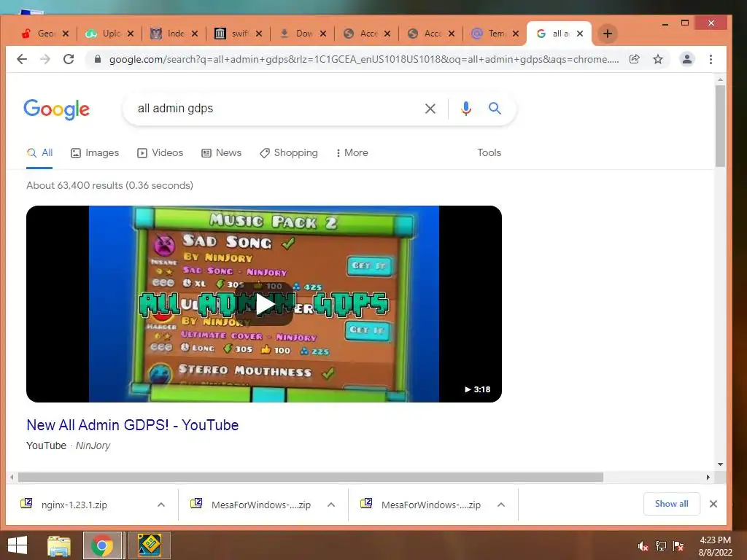Image resolution: width=747 pixels, height=560 pixels.
Task: Open the Action Center flag icon
Action: pyautogui.click(x=678, y=546)
